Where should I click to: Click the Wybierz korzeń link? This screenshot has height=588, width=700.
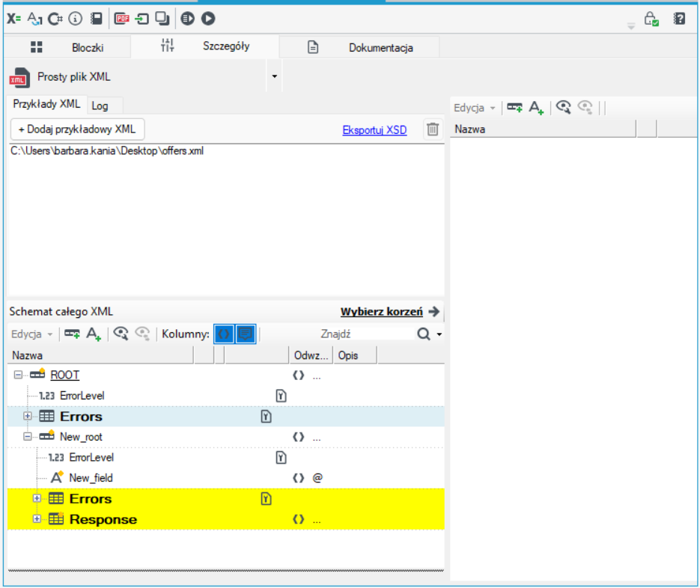pos(382,311)
